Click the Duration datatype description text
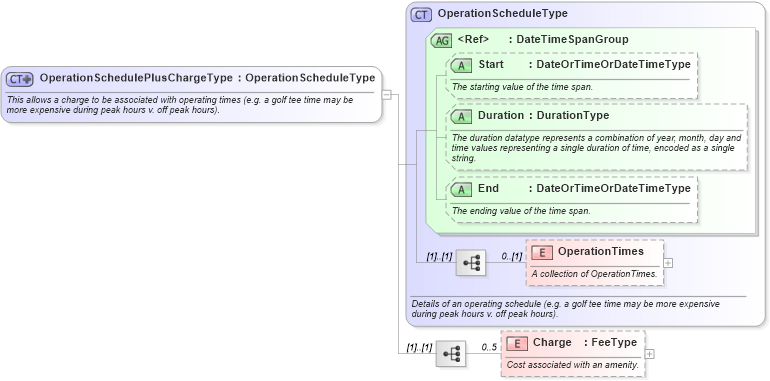This screenshot has height=381, width=770. pos(596,148)
